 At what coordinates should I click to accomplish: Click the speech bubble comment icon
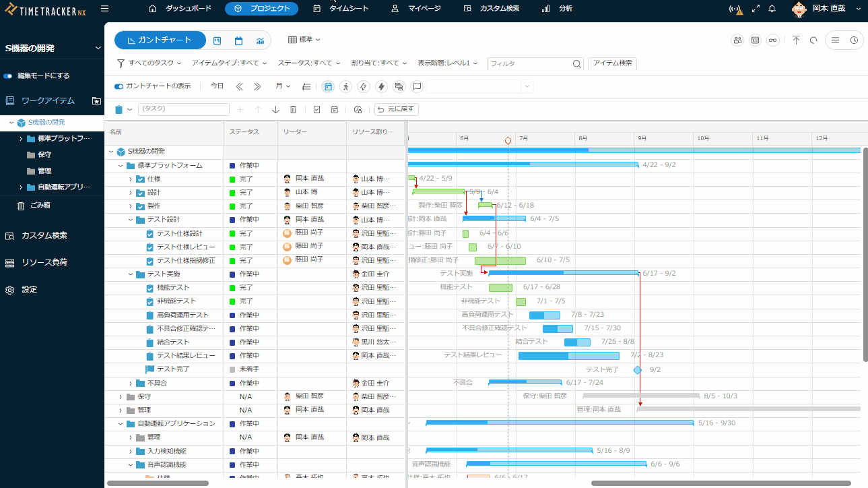417,86
